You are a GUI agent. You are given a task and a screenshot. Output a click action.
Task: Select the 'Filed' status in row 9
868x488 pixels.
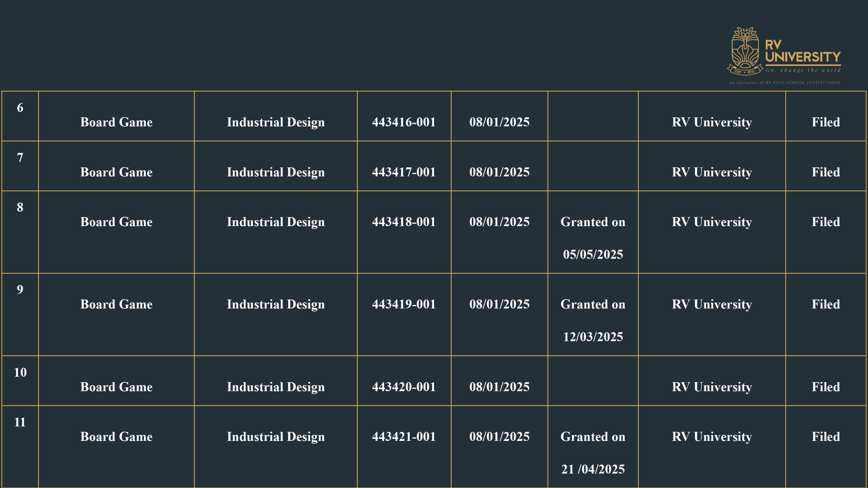click(x=826, y=304)
